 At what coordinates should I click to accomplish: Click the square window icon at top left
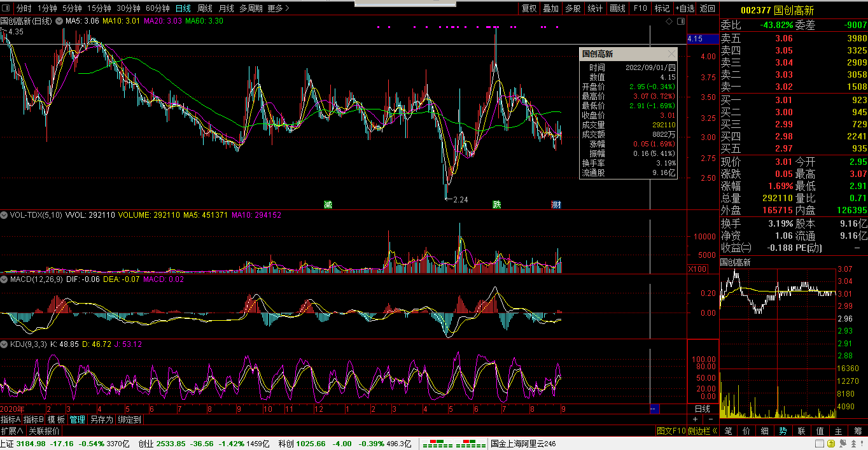[6, 8]
